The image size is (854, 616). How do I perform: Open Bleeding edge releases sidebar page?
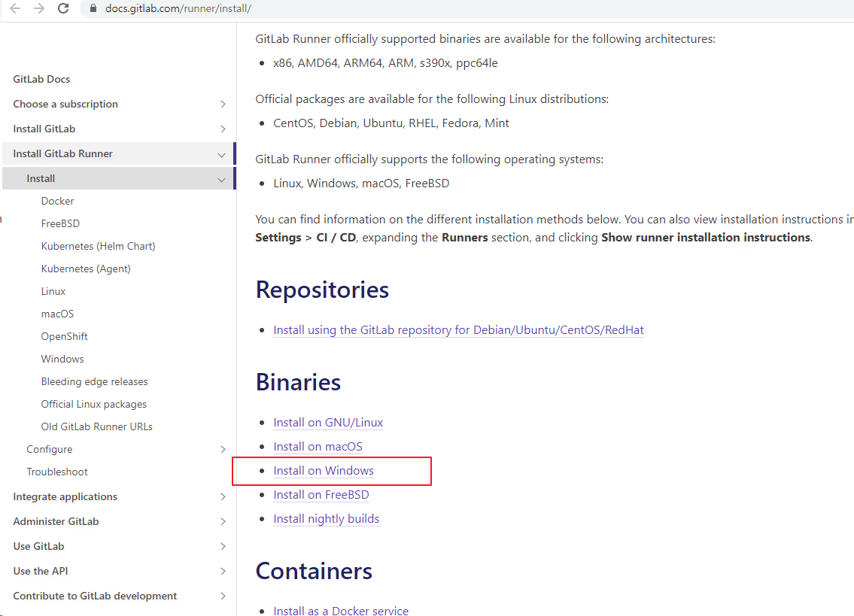pyautogui.click(x=94, y=382)
